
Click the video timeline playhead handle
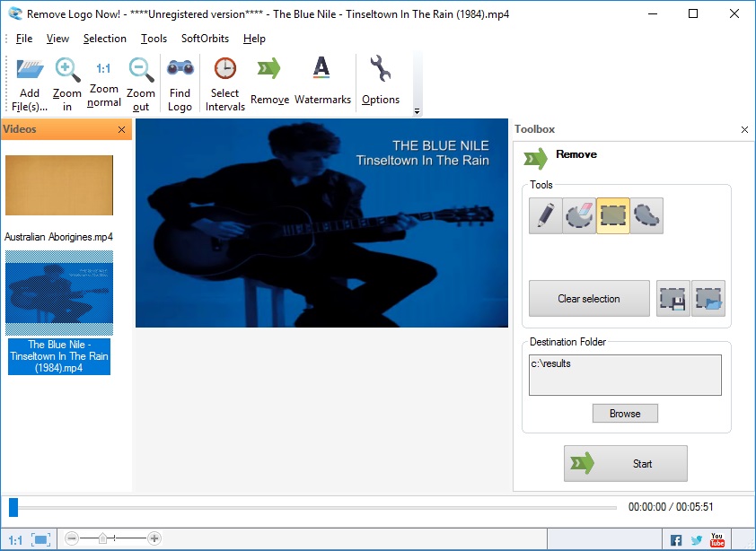pyautogui.click(x=13, y=507)
